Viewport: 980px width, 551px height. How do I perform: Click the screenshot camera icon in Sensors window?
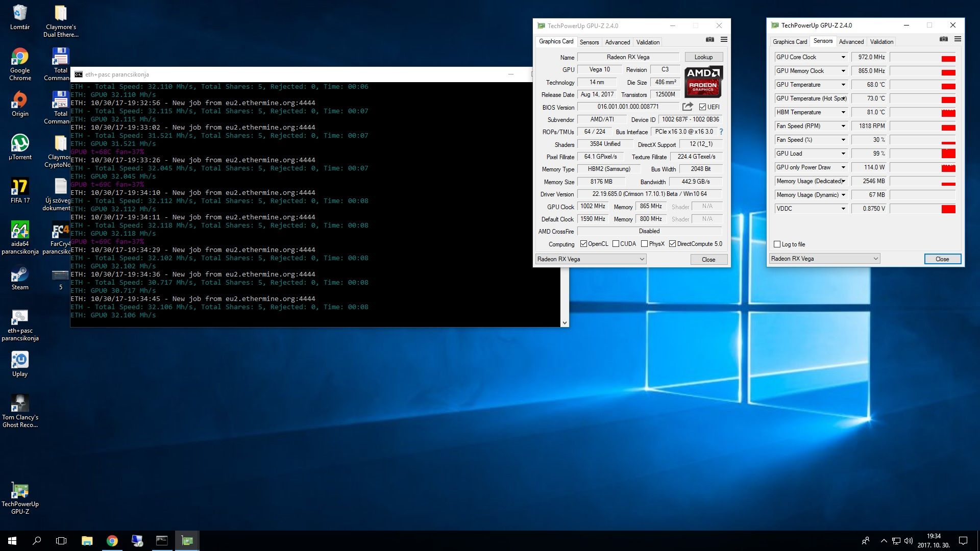pyautogui.click(x=943, y=39)
